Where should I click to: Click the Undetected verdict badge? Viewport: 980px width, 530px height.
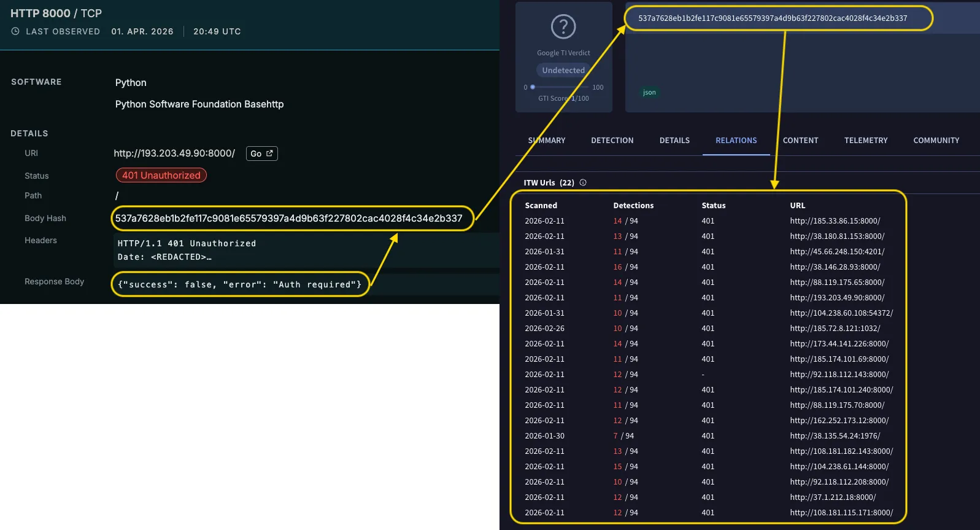pos(563,70)
